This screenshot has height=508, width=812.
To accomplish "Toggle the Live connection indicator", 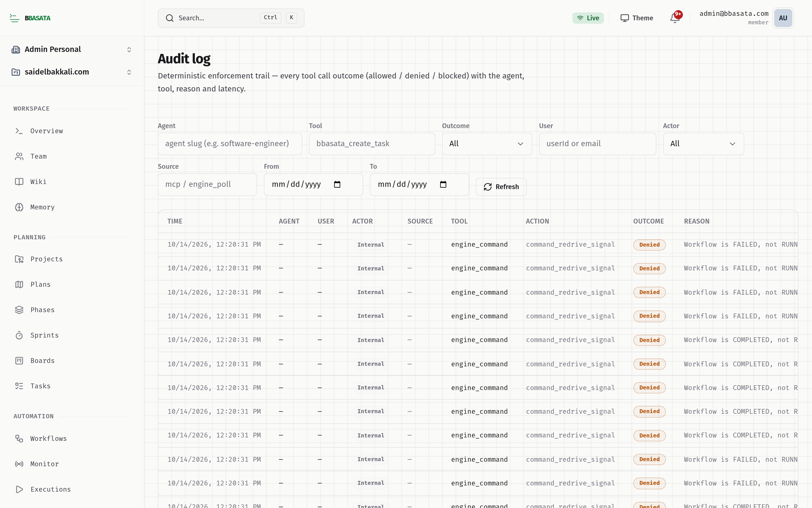I will click(588, 18).
